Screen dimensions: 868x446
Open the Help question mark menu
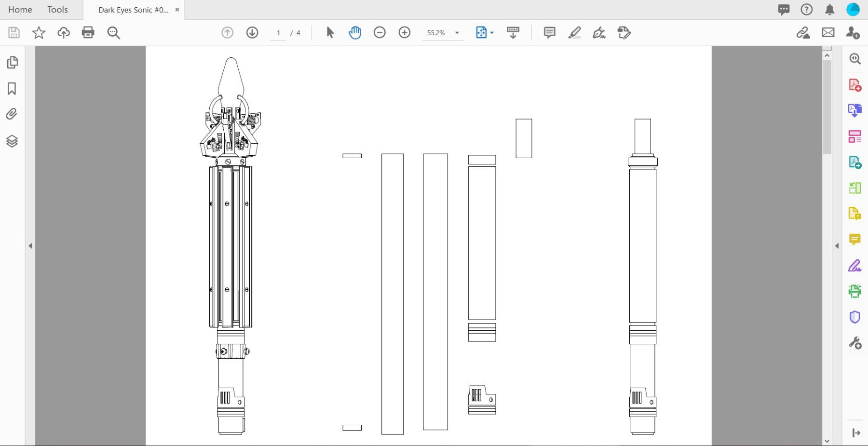click(x=807, y=10)
